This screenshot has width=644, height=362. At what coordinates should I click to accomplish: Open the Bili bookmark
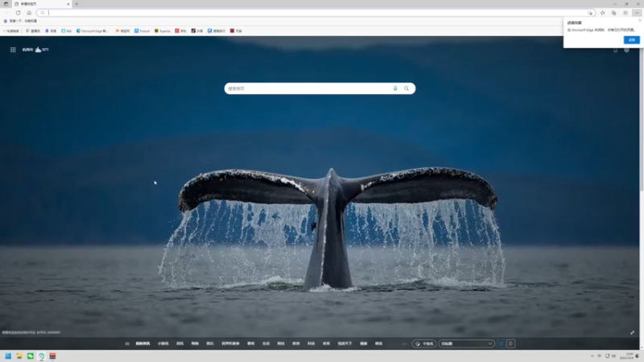click(66, 31)
